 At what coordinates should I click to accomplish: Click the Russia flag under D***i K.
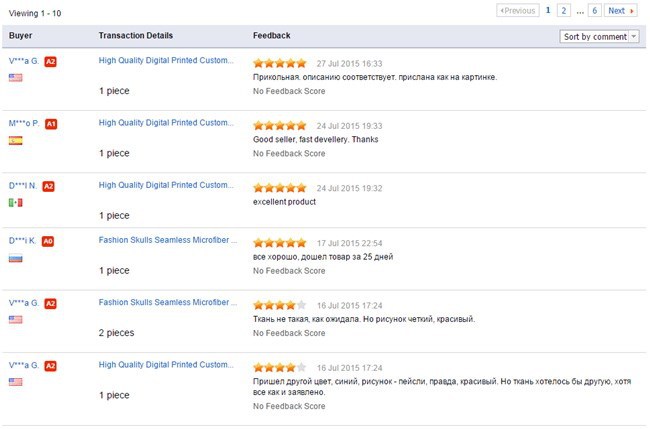pyautogui.click(x=15, y=258)
